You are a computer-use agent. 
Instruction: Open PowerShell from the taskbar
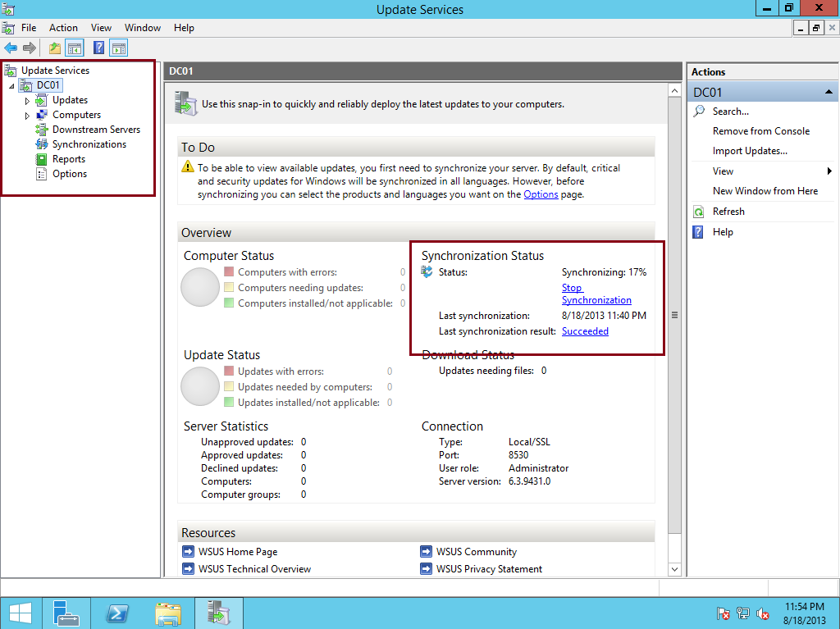click(x=117, y=613)
